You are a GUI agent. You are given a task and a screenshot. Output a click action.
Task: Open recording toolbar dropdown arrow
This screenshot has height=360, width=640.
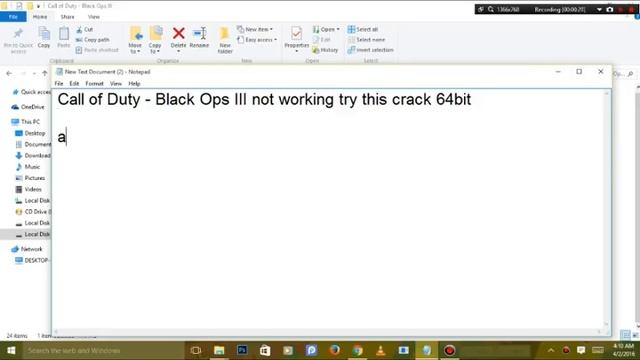pyautogui.click(x=599, y=9)
